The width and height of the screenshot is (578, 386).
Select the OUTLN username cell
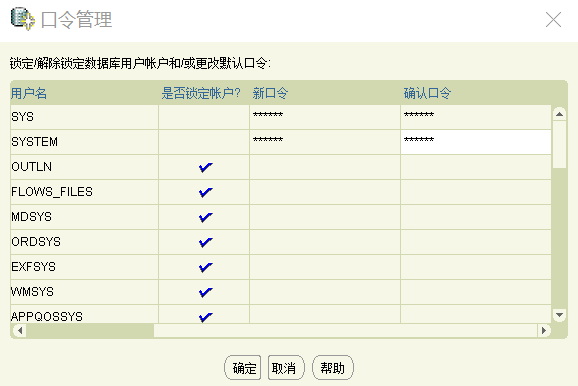84,167
